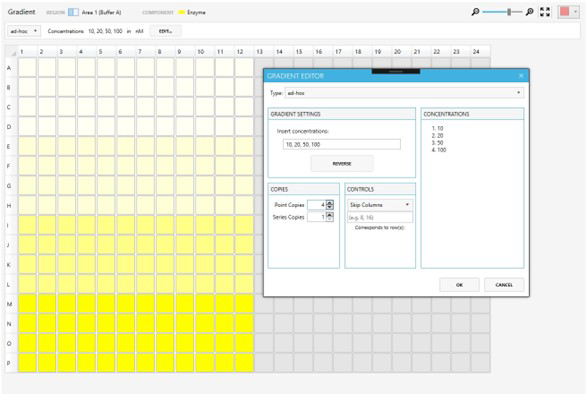The image size is (587, 394).
Task: Click the Series Copies value field
Action: (317, 217)
